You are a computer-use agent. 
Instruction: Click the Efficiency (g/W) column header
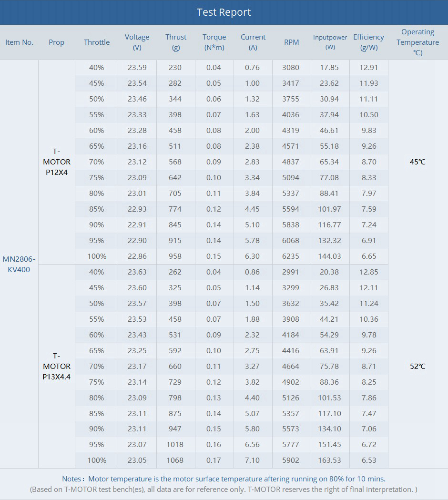coord(368,42)
